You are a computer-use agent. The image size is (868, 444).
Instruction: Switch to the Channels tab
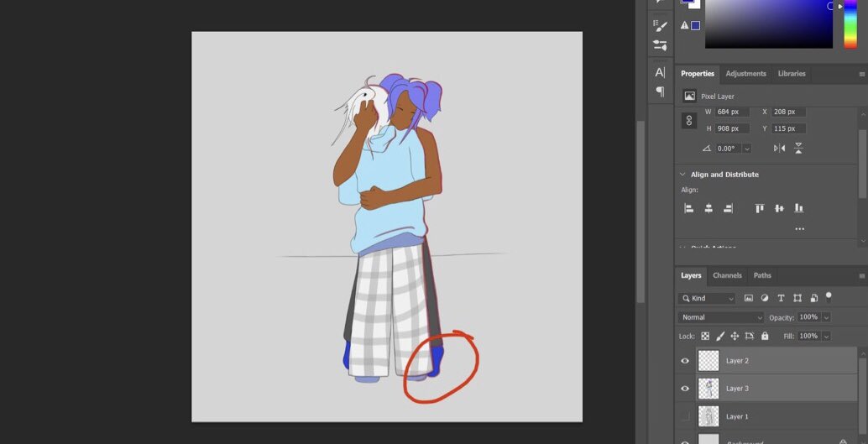[727, 275]
